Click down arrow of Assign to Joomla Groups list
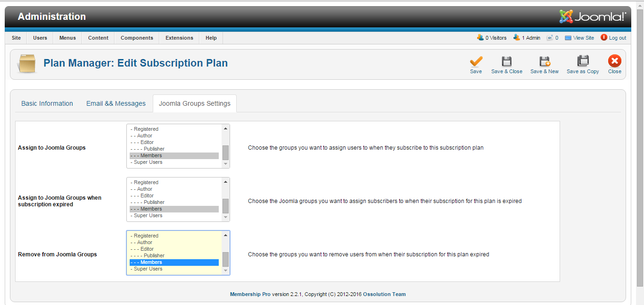644x305 pixels. [x=225, y=164]
